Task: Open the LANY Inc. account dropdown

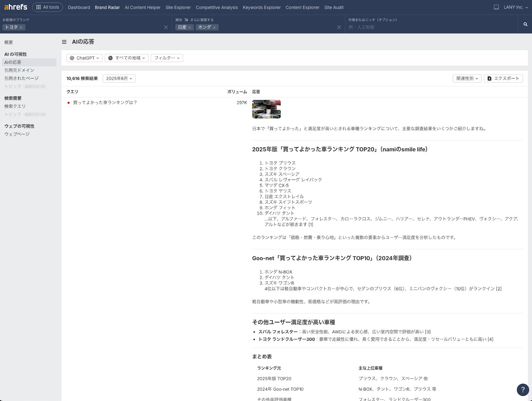Action: (x=516, y=7)
